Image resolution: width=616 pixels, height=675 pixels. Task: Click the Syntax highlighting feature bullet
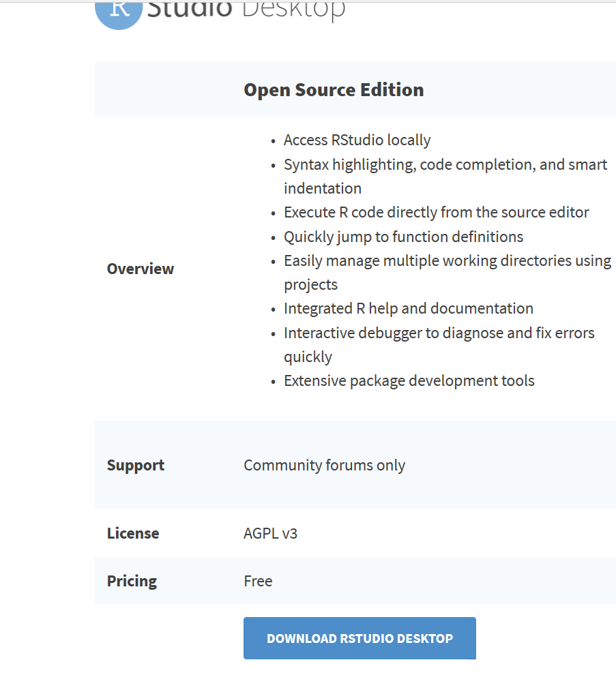point(445,164)
